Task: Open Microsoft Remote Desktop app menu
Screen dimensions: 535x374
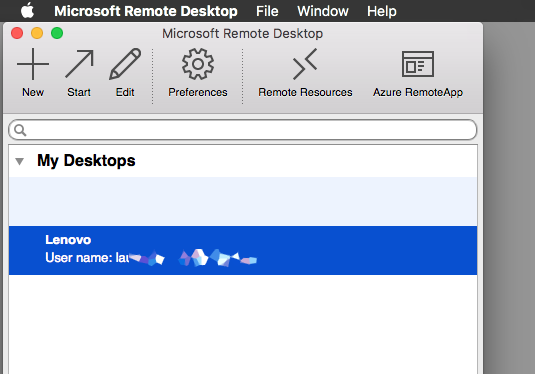Action: pyautogui.click(x=146, y=11)
